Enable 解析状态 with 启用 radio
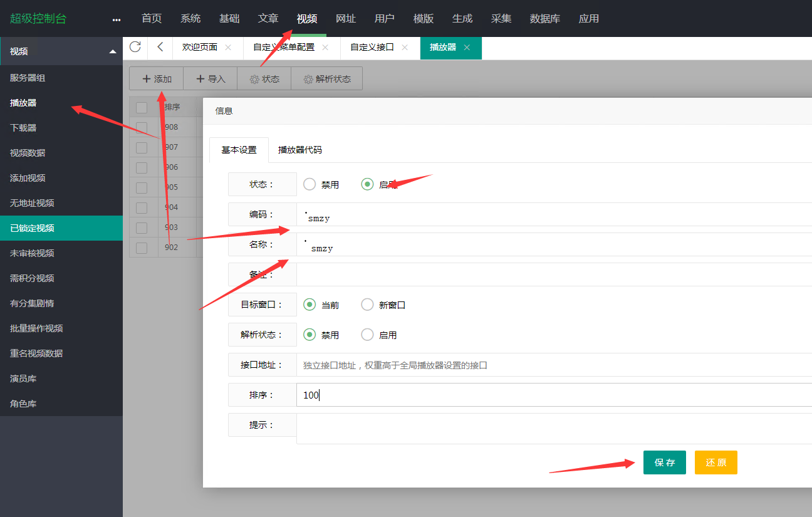Screen dimensions: 812x517 368,335
